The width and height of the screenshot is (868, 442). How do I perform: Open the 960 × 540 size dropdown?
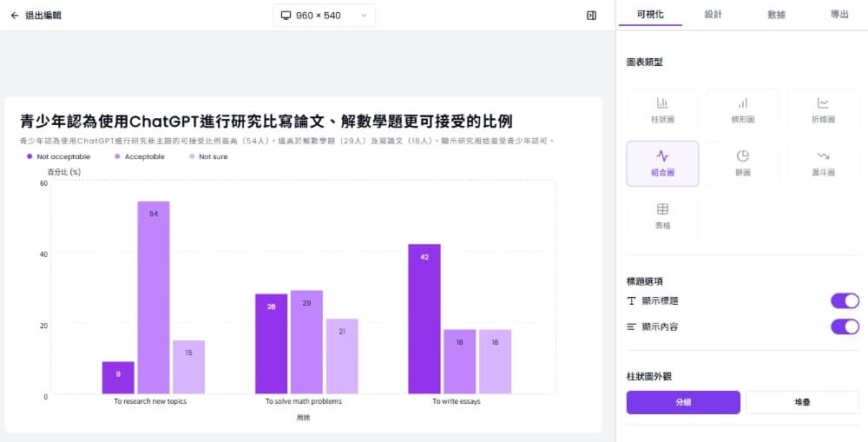click(x=324, y=16)
